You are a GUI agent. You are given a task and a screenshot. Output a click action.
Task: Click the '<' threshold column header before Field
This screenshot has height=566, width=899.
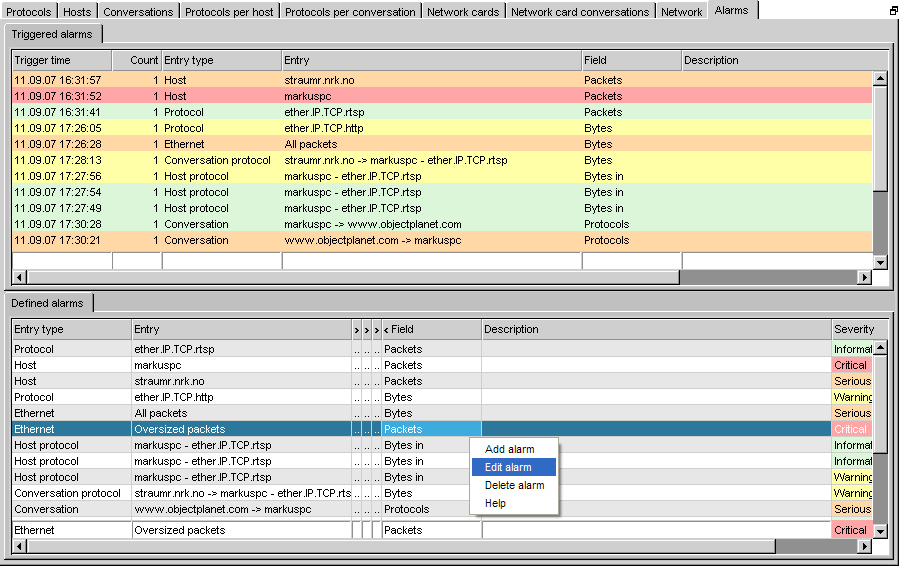[386, 330]
